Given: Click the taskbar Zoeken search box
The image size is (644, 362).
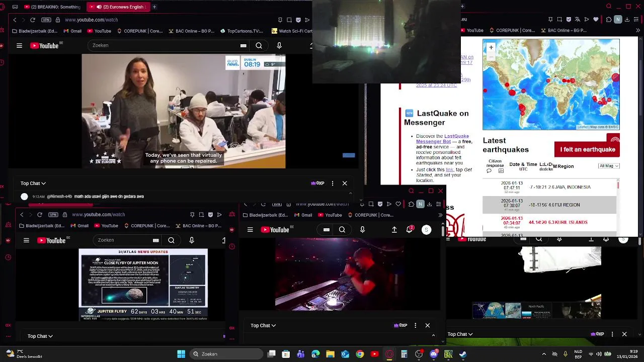Looking at the screenshot, I should 225,354.
